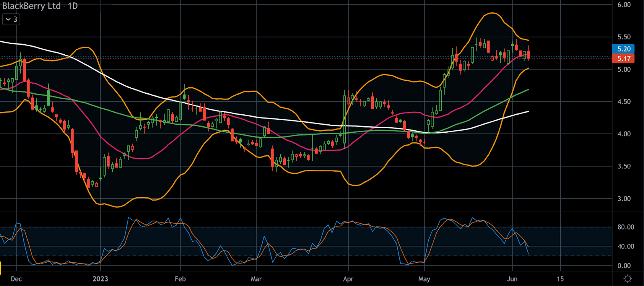Screen dimensions: 644x286
Task: Click the May date label
Action: 424,279
